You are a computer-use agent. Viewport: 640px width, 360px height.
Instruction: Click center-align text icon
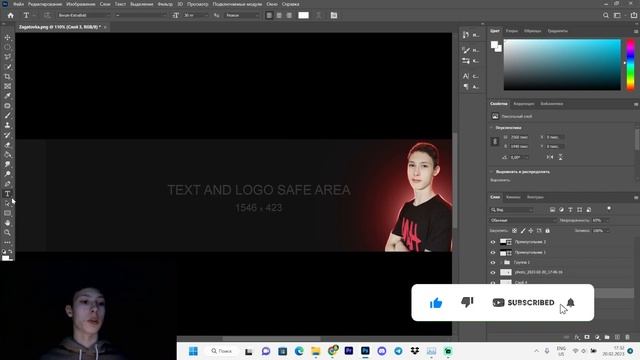(279, 16)
